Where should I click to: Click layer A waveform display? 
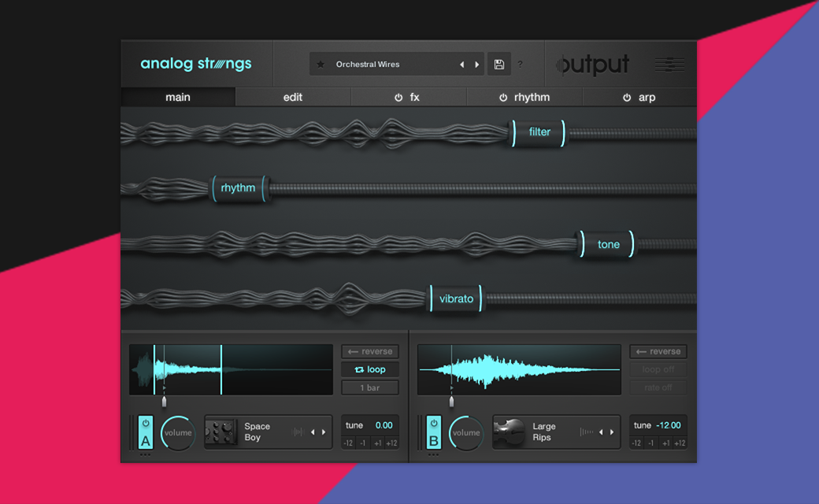(x=231, y=369)
